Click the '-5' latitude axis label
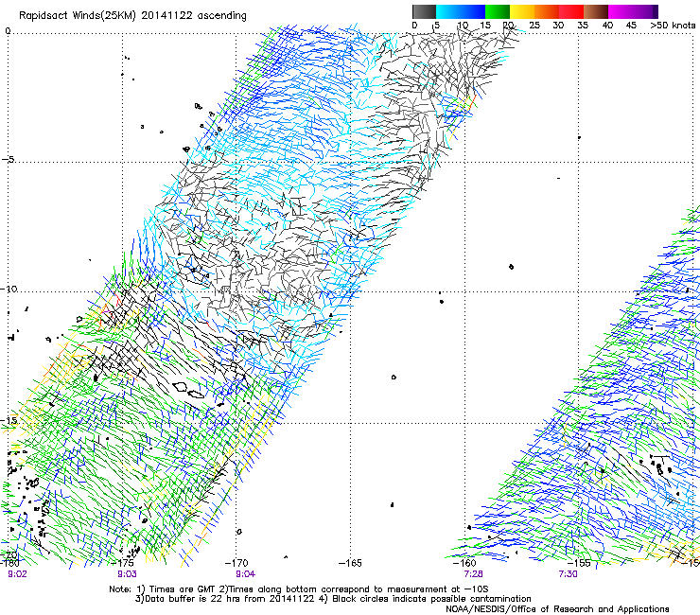The width and height of the screenshot is (700, 615). coord(8,160)
